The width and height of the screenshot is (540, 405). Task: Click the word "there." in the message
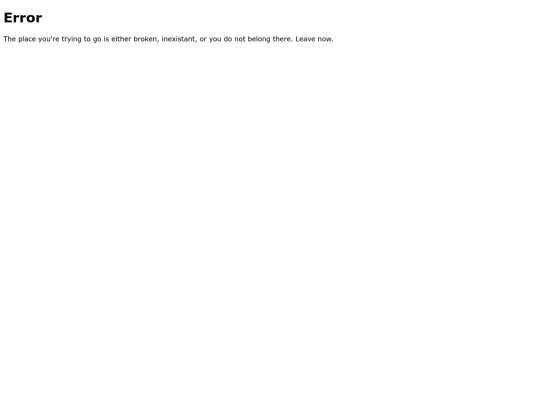tap(283, 39)
